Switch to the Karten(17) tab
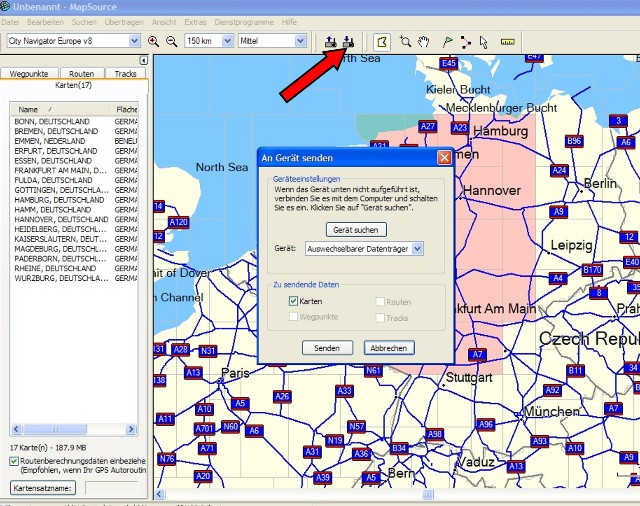The image size is (640, 506). point(73,85)
